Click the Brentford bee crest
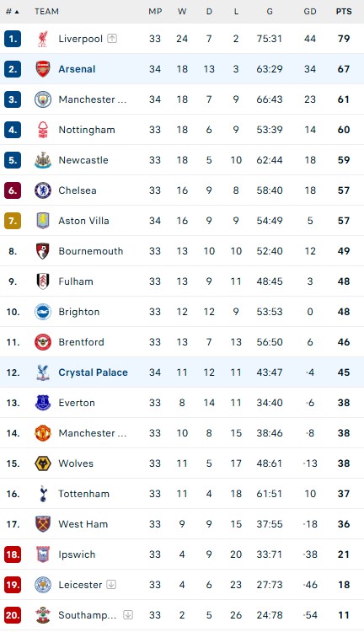 pyautogui.click(x=43, y=342)
